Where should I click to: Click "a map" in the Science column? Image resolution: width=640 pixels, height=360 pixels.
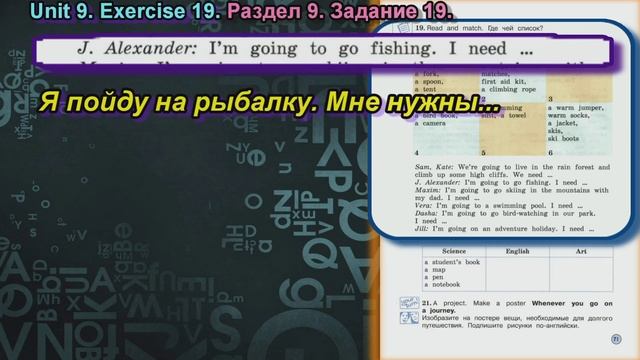click(435, 270)
